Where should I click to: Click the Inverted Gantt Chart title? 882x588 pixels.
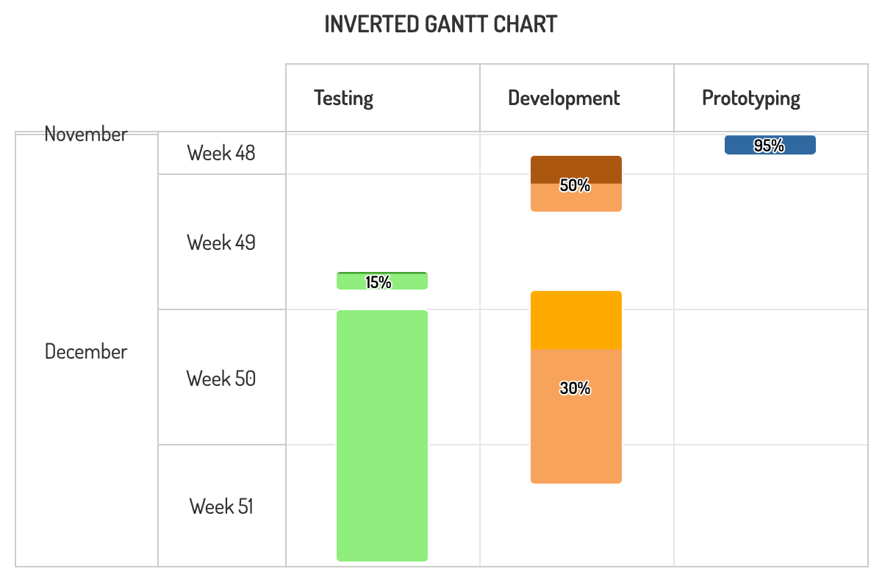441,24
